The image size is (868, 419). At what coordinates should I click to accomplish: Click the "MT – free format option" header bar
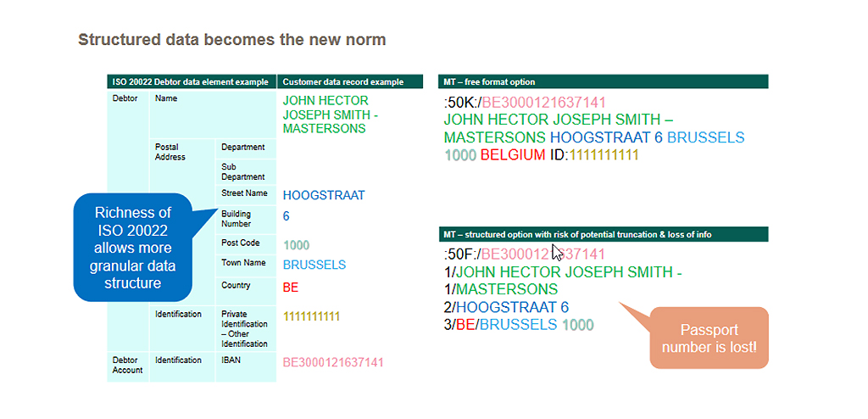tap(603, 82)
